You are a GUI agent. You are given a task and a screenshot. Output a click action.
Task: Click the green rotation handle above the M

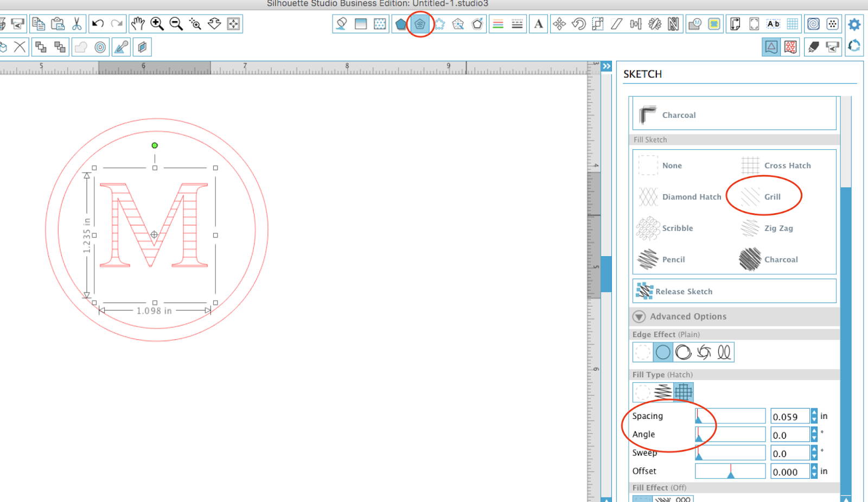[x=155, y=145]
